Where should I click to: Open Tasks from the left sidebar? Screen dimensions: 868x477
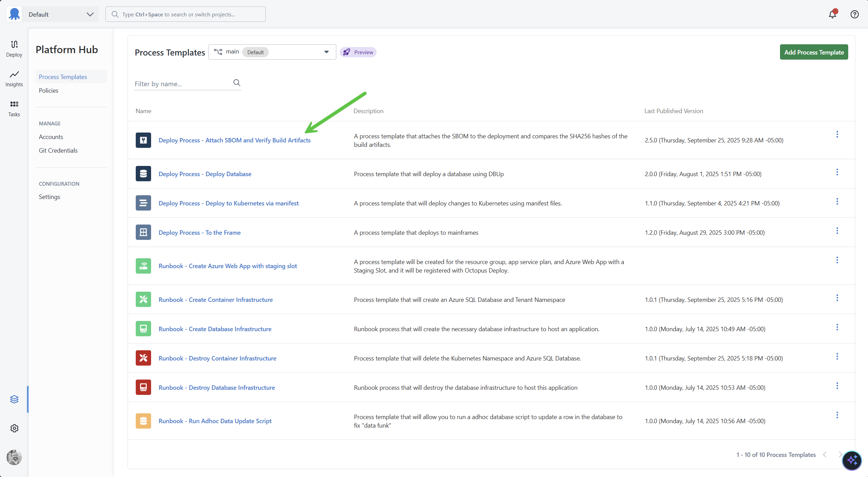pyautogui.click(x=14, y=108)
